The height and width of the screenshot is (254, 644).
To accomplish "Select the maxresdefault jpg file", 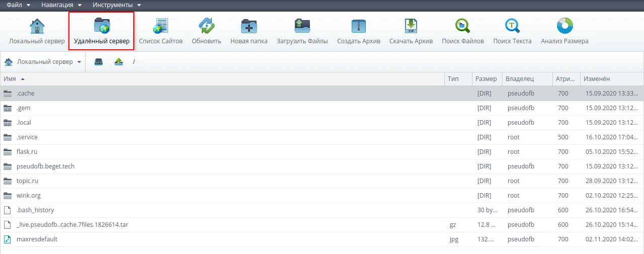I will pos(37,239).
